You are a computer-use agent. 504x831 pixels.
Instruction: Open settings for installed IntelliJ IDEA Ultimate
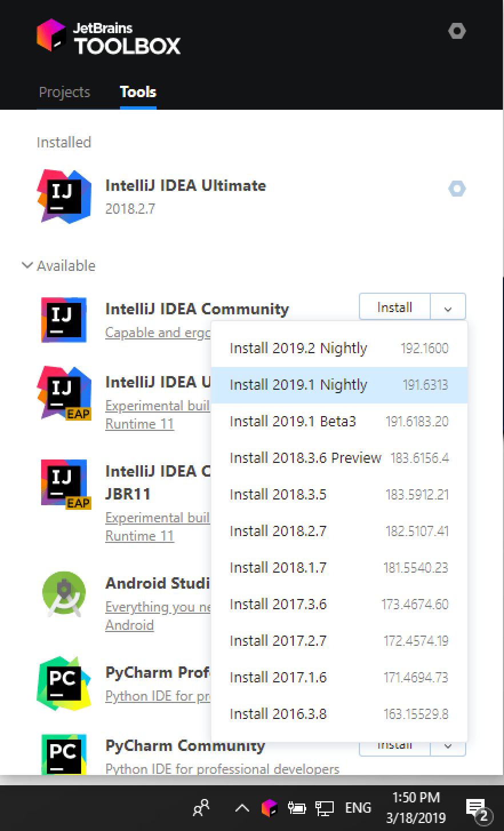pyautogui.click(x=457, y=189)
